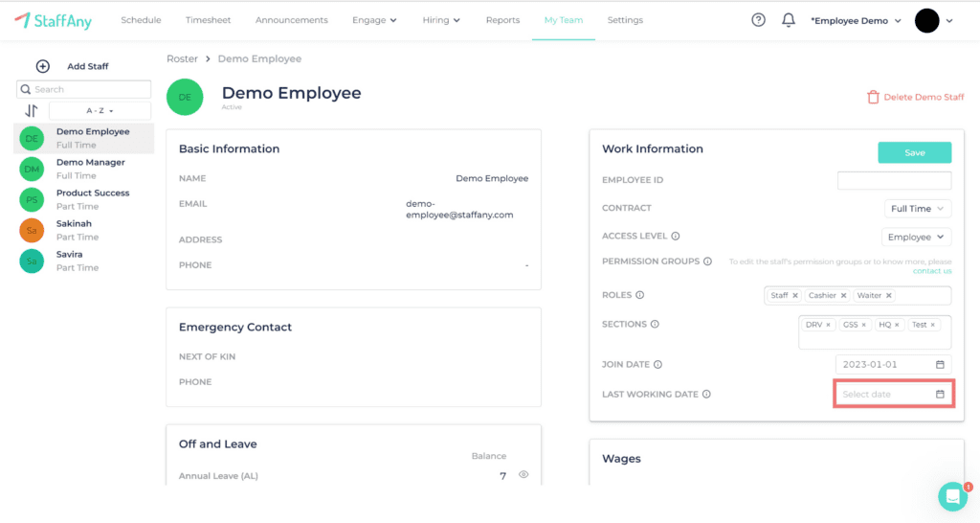Toggle the sort order arrows icon
Screen dimensions: 980x523
tap(32, 111)
